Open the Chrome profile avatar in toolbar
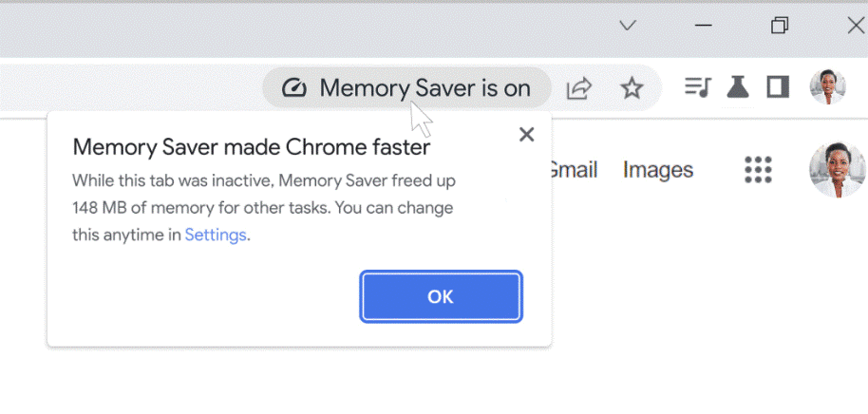 pyautogui.click(x=827, y=86)
